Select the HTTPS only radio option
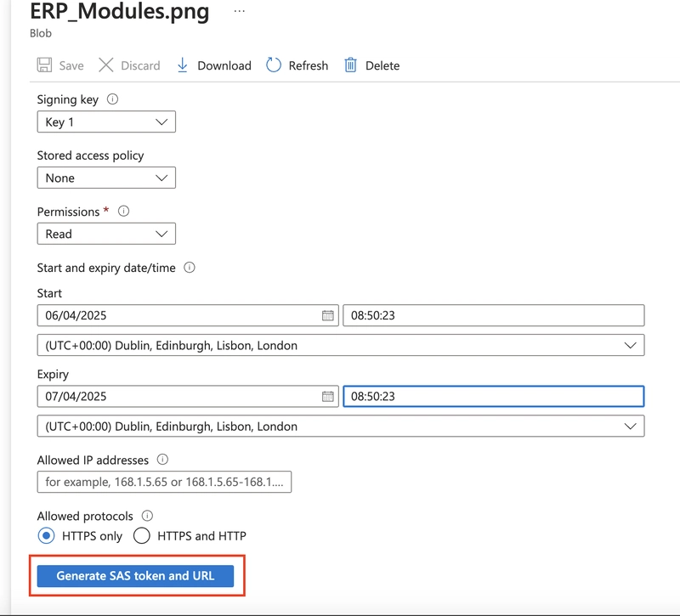Viewport: 680px width, 616px height. pyautogui.click(x=46, y=536)
